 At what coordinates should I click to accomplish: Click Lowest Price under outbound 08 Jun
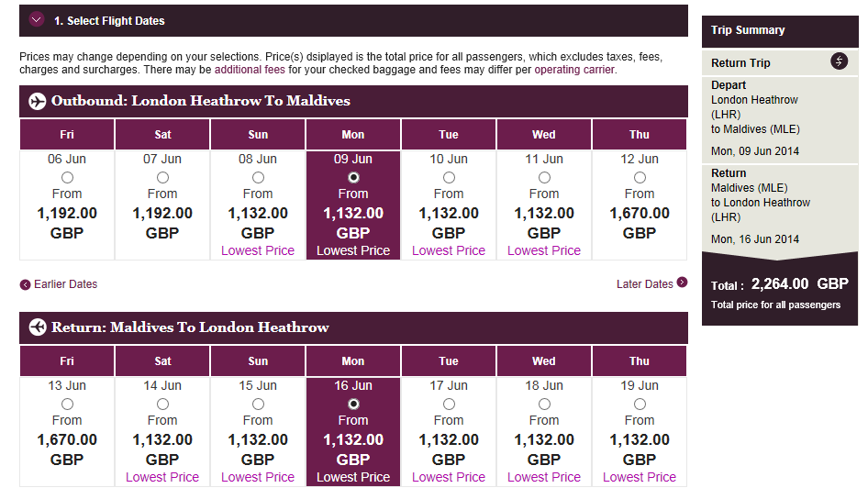click(x=258, y=250)
